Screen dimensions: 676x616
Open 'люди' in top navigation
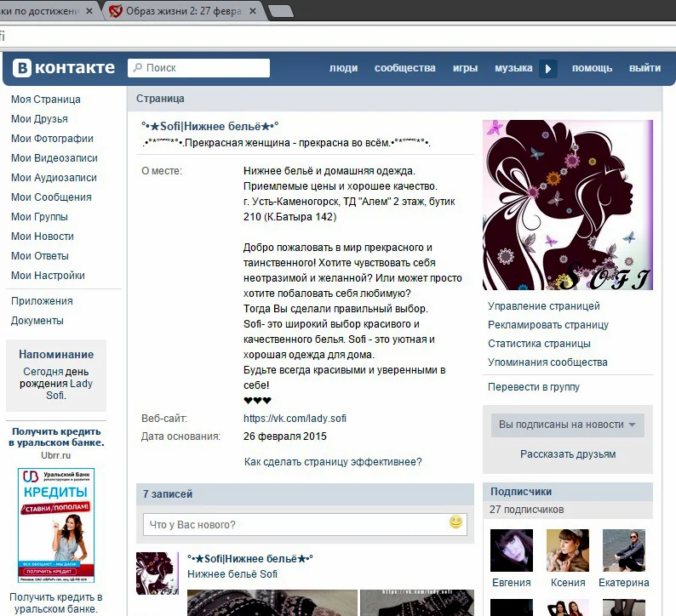tap(344, 68)
